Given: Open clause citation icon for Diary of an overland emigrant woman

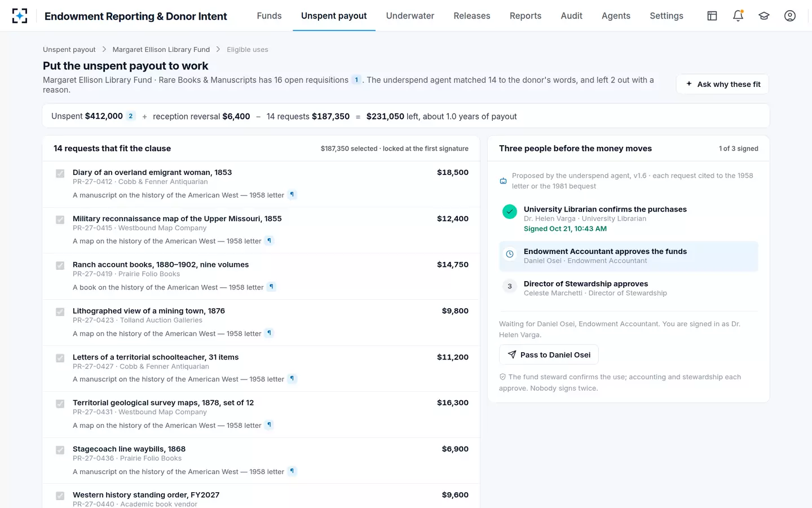Looking at the screenshot, I should 292,195.
